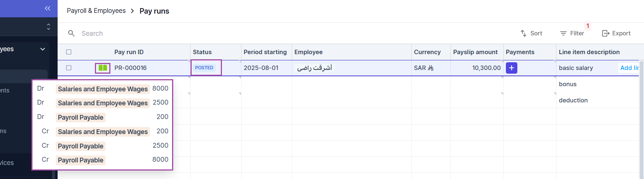
Task: Click the search magnifier icon
Action: click(71, 34)
